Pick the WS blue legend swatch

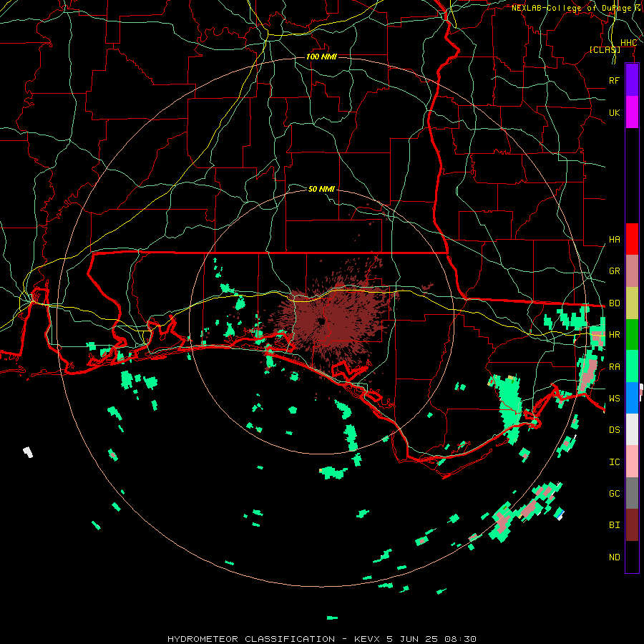pos(632,398)
